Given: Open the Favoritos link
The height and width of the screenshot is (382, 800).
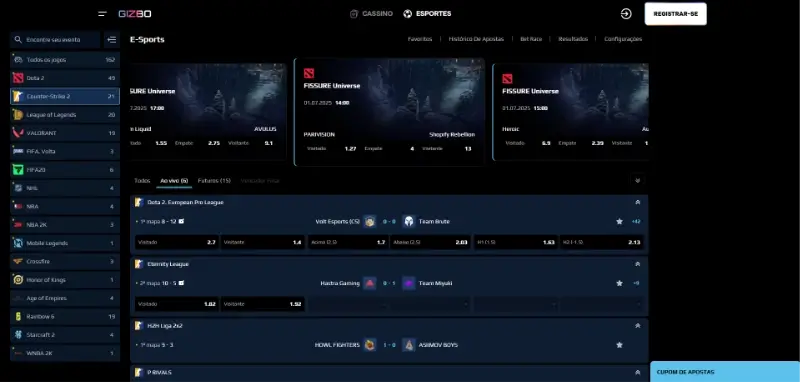Looking at the screenshot, I should 420,39.
